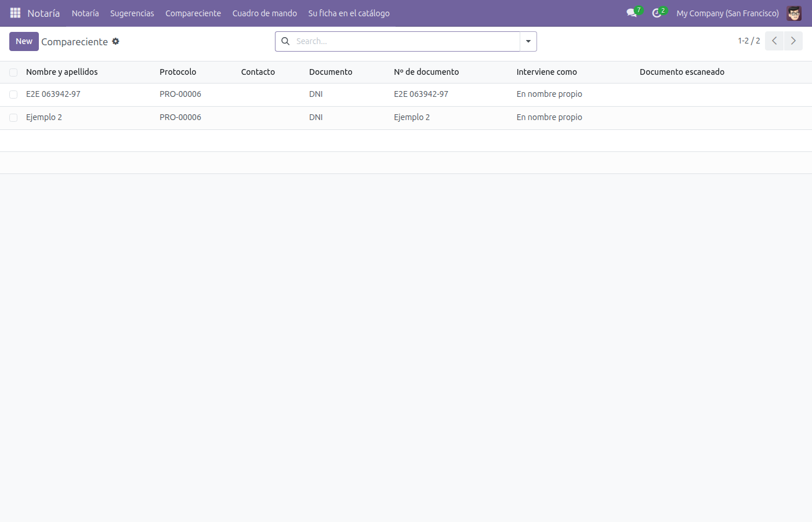Click DNI in the E2E 063942-97 row
Screen dimensions: 812x522
click(316, 94)
